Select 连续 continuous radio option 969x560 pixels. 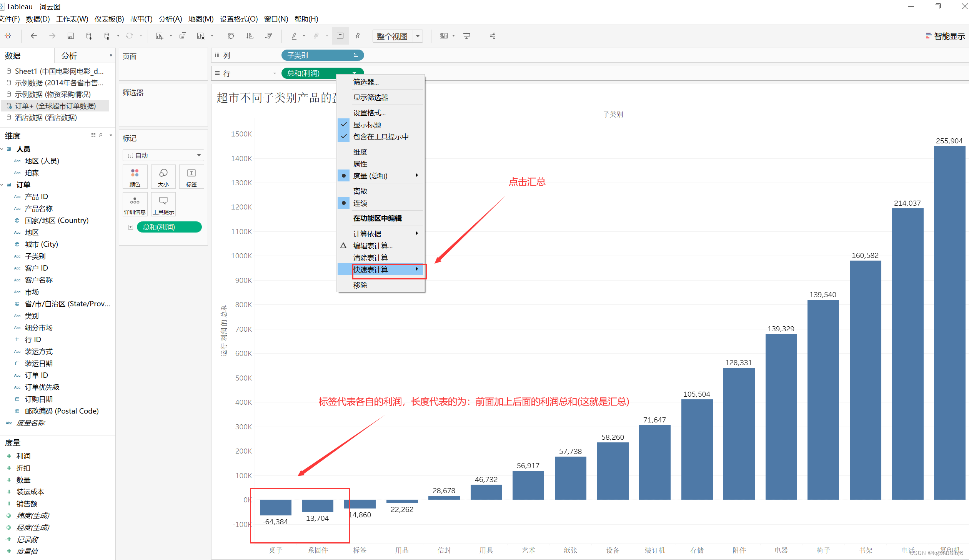(x=381, y=203)
